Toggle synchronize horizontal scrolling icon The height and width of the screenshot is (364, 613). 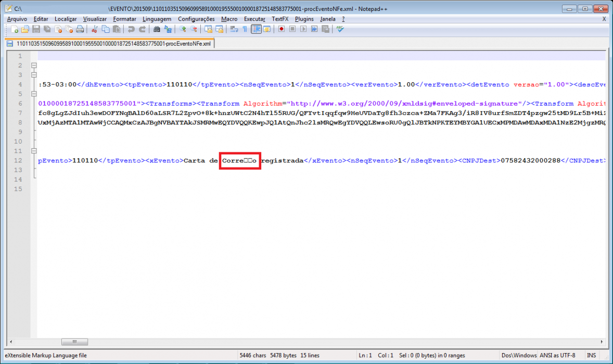219,29
